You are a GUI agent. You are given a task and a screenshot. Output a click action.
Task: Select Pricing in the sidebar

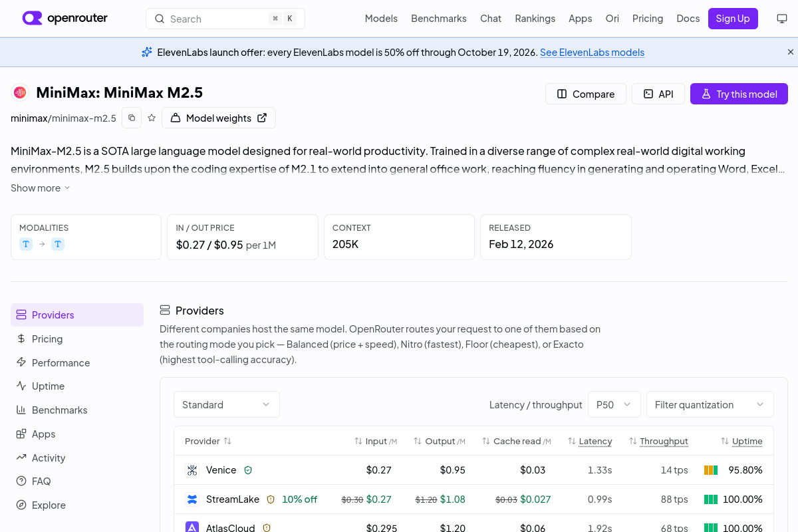point(77,339)
